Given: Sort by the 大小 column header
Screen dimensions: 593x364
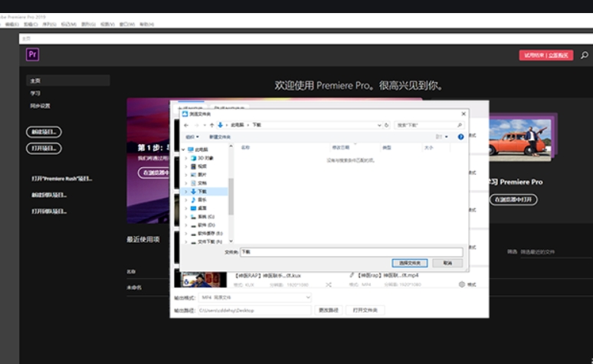Looking at the screenshot, I should 428,148.
